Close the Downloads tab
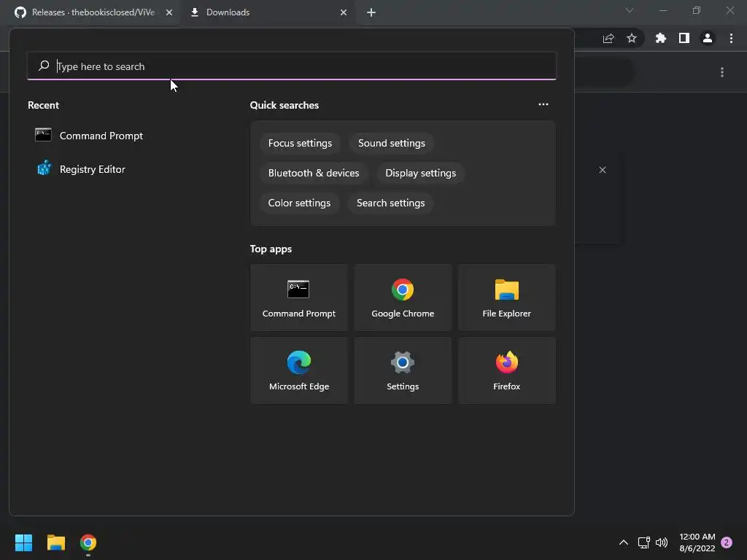The height and width of the screenshot is (560, 747). click(x=344, y=12)
